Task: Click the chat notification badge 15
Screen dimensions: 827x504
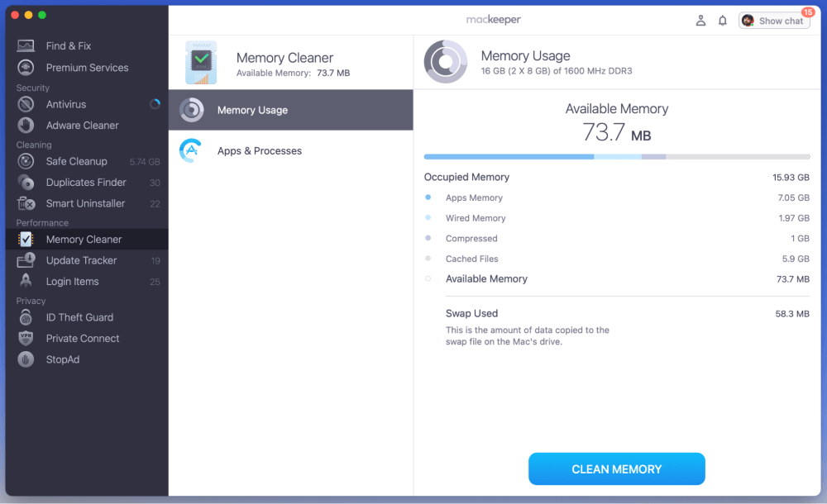Action: click(808, 12)
